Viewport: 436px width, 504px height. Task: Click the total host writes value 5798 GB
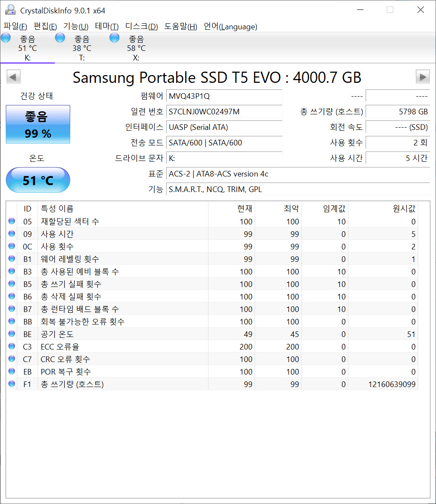click(398, 111)
